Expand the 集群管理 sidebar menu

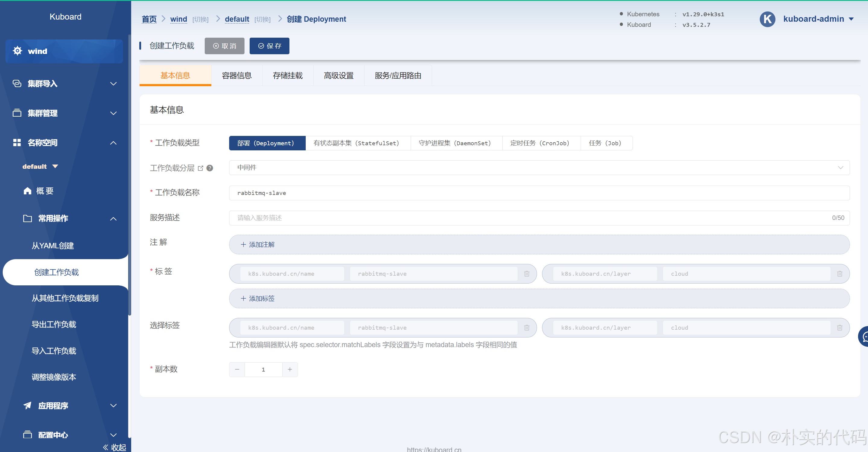point(64,113)
